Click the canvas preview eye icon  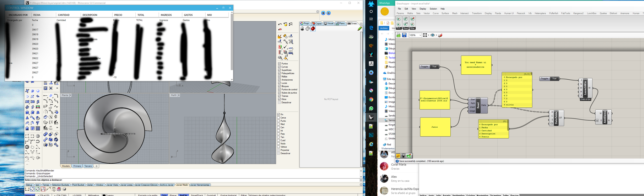(x=432, y=35)
